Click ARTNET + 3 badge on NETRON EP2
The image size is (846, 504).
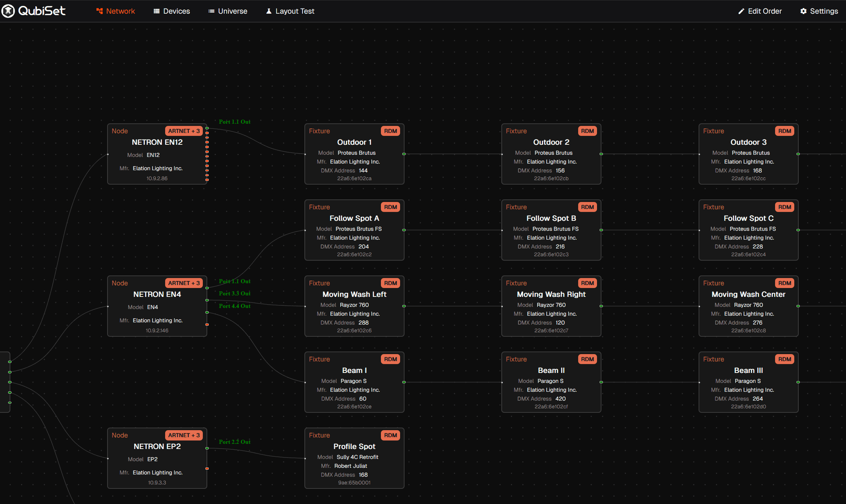(x=184, y=435)
